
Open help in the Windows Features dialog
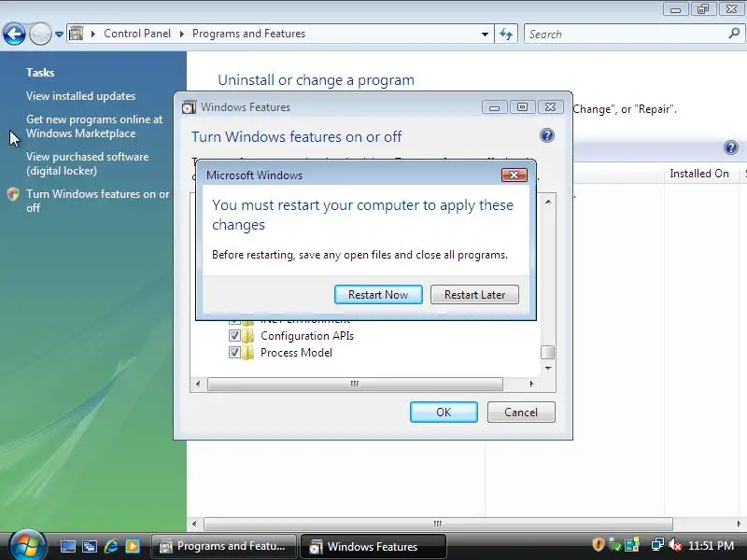(x=547, y=135)
